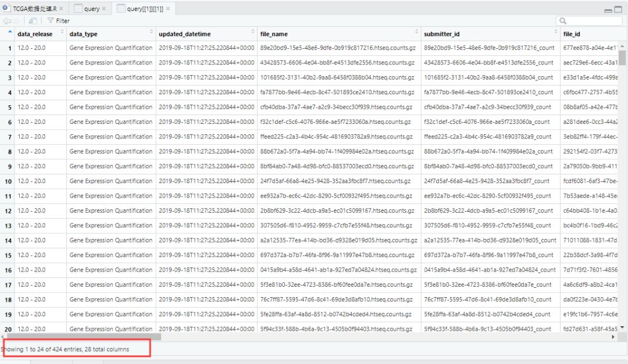Viewport: 628px width, 364px height.
Task: Select file name starting with cfb40dba
Action: [336, 107]
